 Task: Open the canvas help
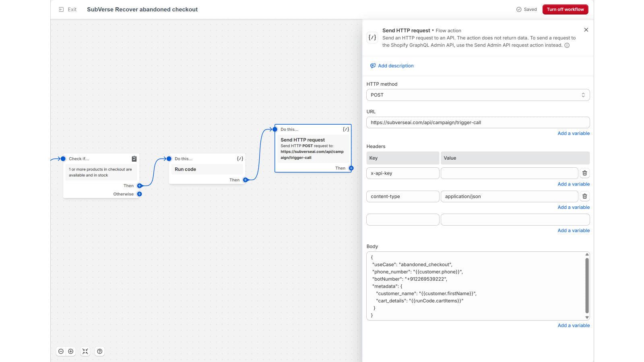[99, 351]
